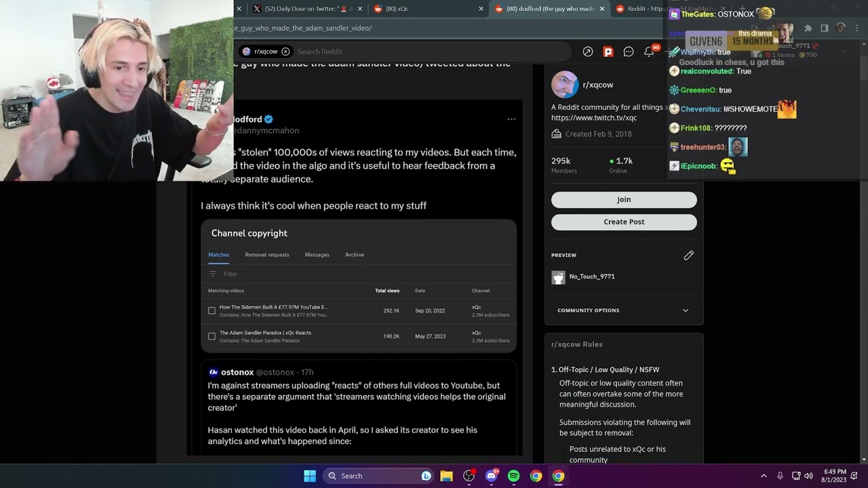The width and height of the screenshot is (868, 488).
Task: Click the Create Post button
Action: click(624, 222)
